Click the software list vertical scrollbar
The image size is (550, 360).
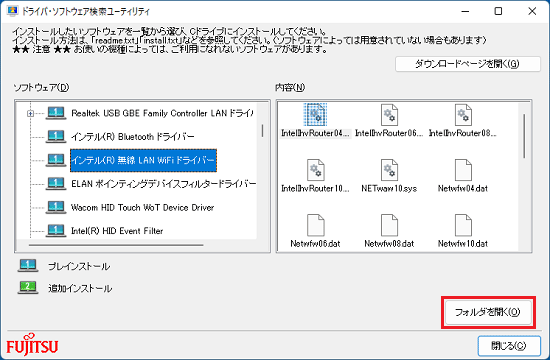(x=262, y=131)
